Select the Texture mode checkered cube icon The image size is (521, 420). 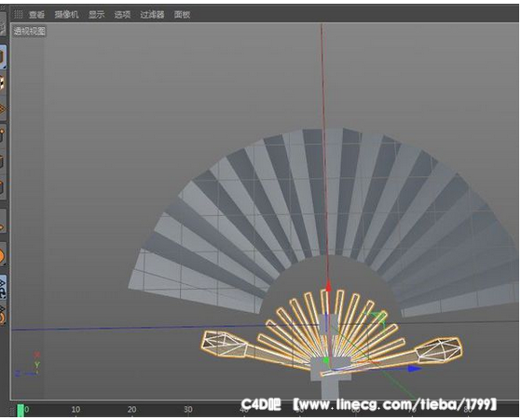tap(2, 82)
